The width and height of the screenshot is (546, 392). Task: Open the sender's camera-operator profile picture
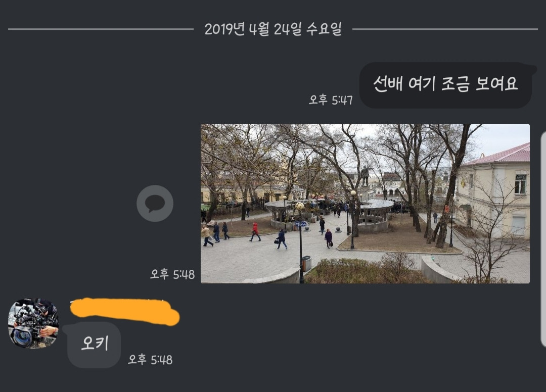pyautogui.click(x=33, y=323)
